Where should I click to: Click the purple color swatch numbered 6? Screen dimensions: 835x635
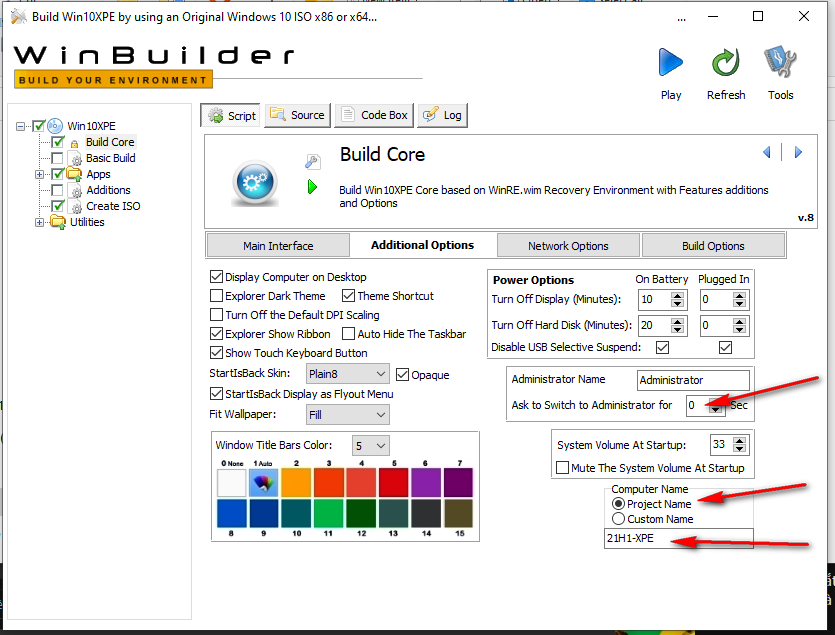(425, 482)
